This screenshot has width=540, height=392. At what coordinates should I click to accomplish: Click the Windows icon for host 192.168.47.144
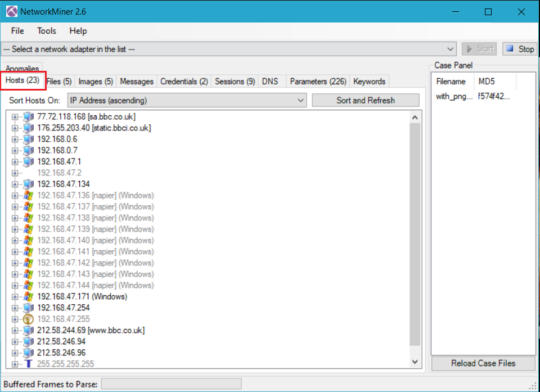tap(29, 285)
